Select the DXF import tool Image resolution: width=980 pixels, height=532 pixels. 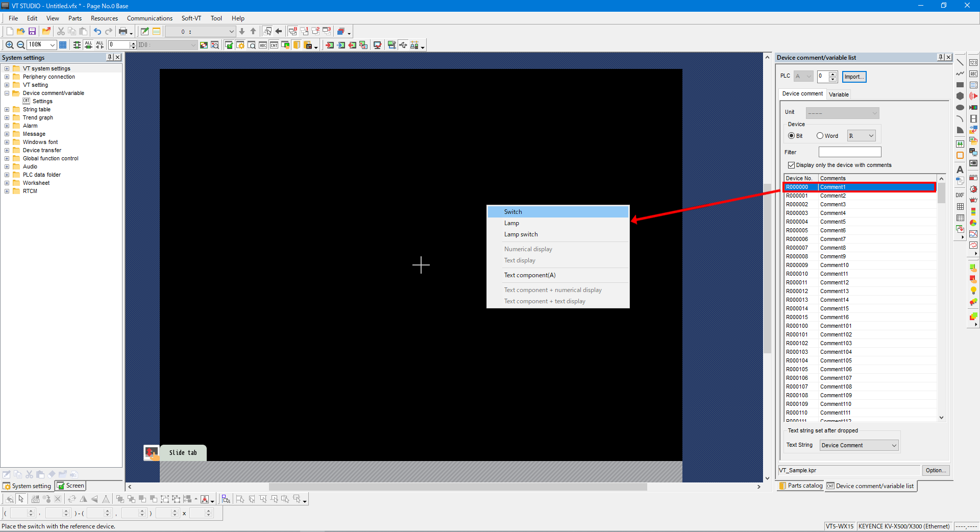click(960, 195)
